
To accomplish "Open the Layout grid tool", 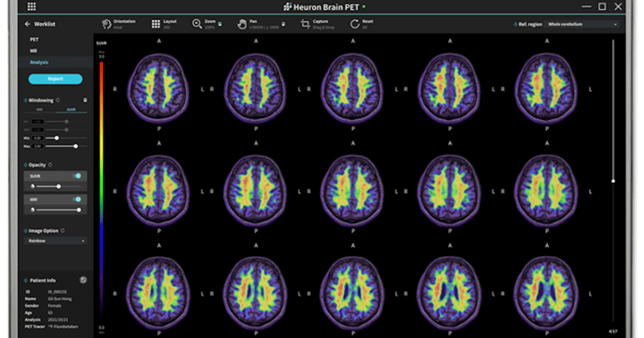I will point(155,23).
